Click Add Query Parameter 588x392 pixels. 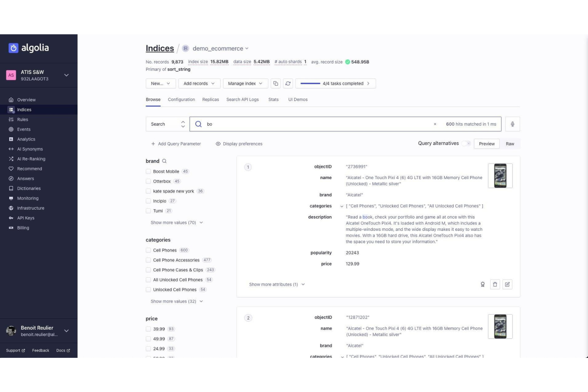176,144
